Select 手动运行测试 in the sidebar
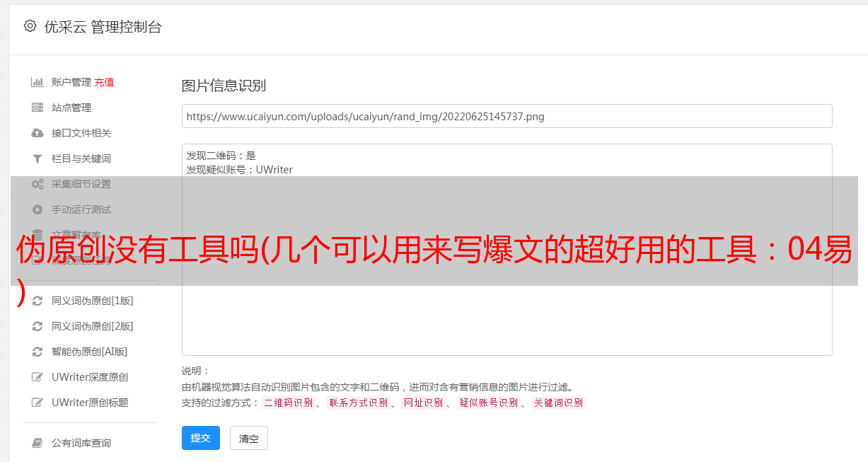The image size is (868, 462). (x=81, y=209)
